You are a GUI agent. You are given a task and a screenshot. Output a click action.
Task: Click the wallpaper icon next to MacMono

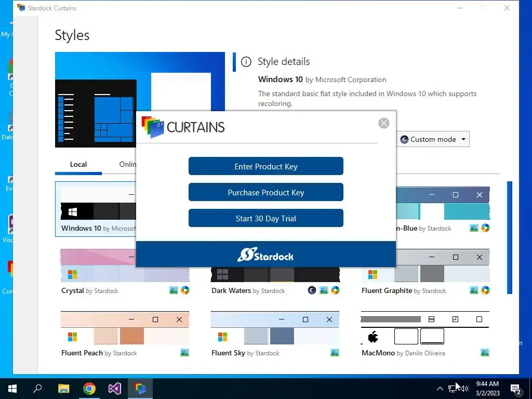click(x=485, y=353)
